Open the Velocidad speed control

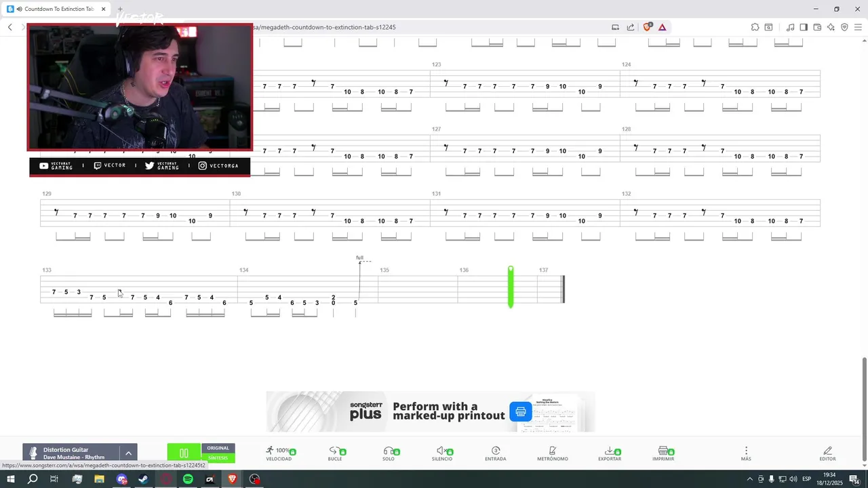pyautogui.click(x=279, y=453)
